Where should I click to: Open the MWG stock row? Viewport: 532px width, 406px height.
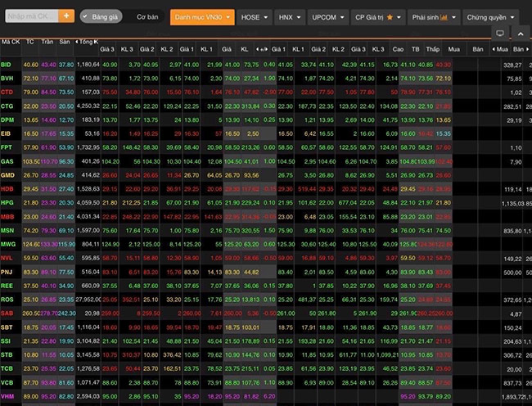(266, 244)
